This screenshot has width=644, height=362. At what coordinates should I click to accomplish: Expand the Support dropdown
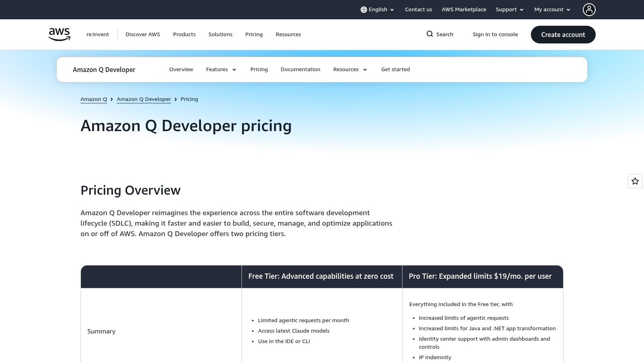tap(510, 10)
